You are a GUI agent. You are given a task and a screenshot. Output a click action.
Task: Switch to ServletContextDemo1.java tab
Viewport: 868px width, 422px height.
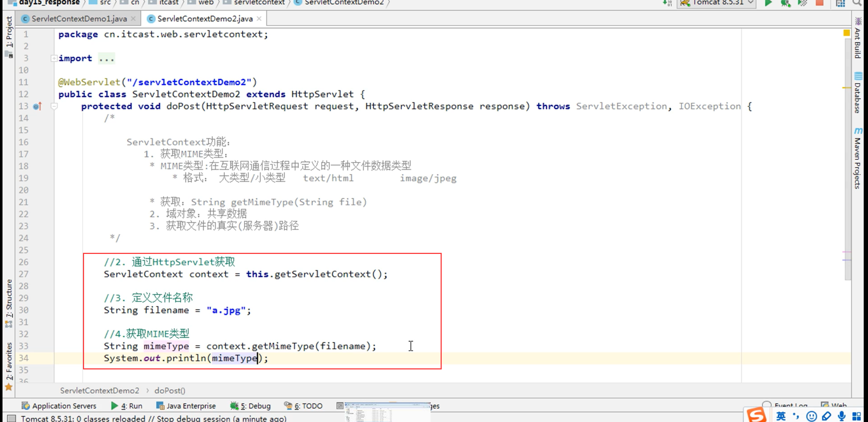click(79, 19)
